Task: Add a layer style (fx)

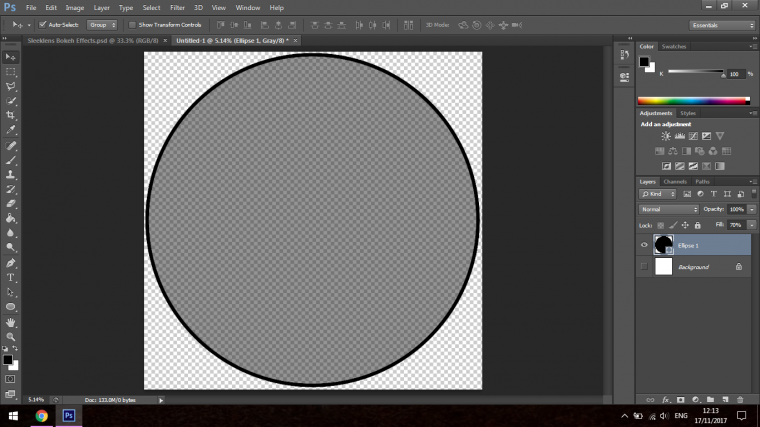Action: click(x=665, y=400)
